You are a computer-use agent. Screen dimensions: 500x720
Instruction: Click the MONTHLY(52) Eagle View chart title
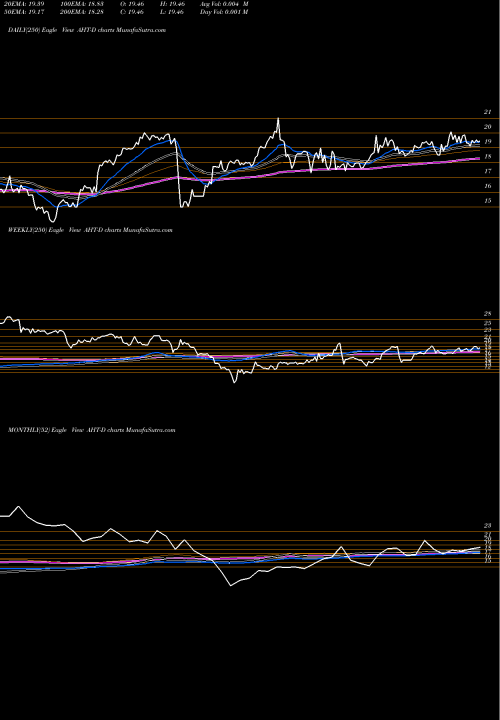pos(92,430)
